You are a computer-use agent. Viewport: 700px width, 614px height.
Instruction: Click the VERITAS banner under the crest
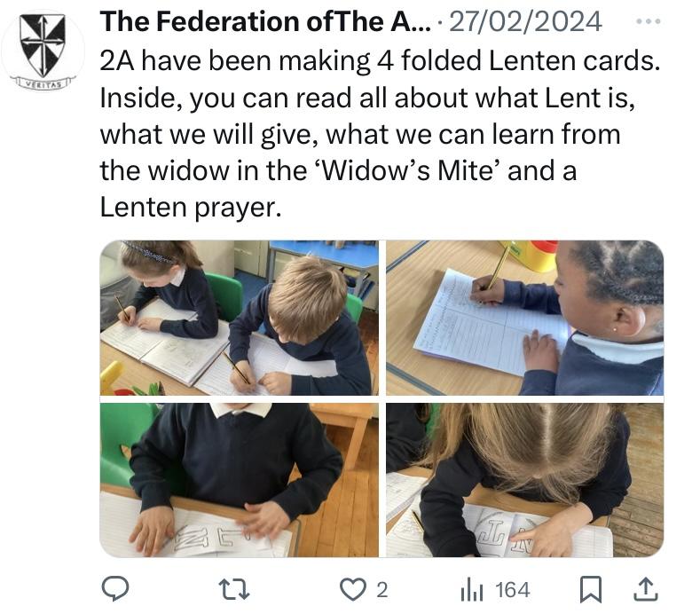[x=43, y=81]
